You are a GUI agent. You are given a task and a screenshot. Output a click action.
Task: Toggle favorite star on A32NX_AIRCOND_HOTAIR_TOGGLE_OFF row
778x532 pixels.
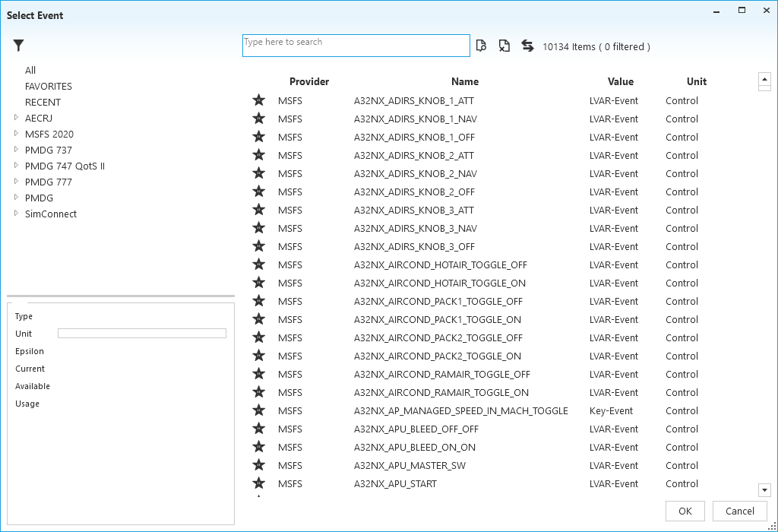click(259, 264)
